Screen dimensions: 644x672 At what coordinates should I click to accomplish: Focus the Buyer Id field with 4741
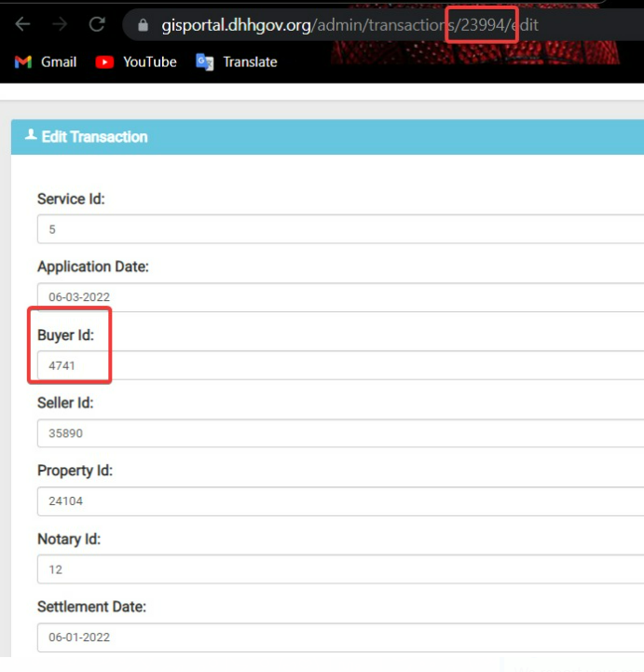pos(340,365)
